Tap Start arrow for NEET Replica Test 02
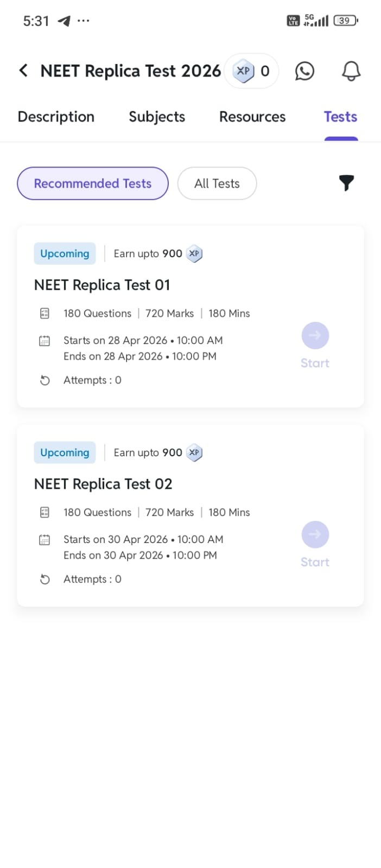This screenshot has width=381, height=868. click(315, 535)
